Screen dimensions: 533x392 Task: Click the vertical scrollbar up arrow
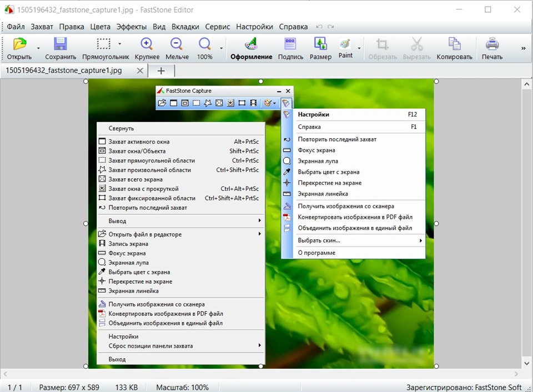(527, 84)
